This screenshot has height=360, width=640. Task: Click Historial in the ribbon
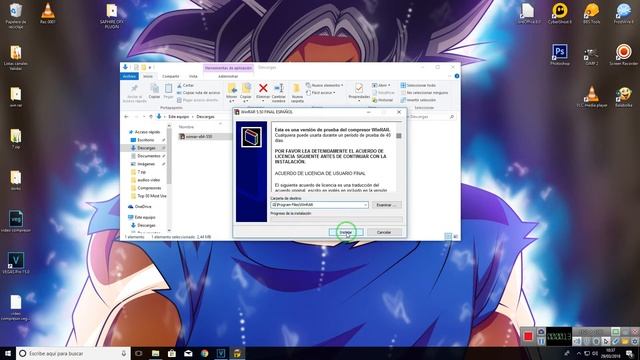click(382, 100)
